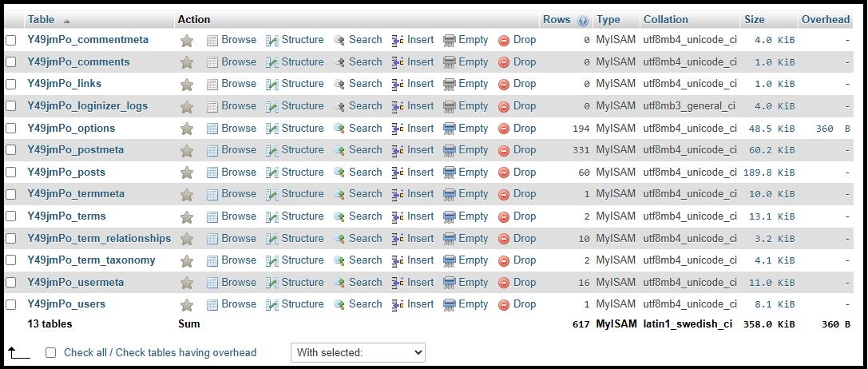Click the Search icon for Y49jmPo_posts

[340, 173]
